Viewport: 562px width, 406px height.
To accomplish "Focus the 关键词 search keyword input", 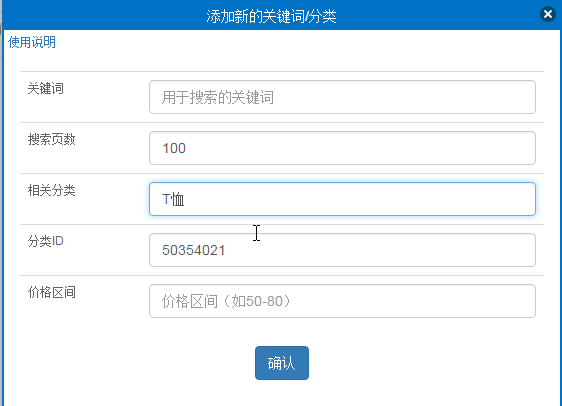I will click(342, 97).
